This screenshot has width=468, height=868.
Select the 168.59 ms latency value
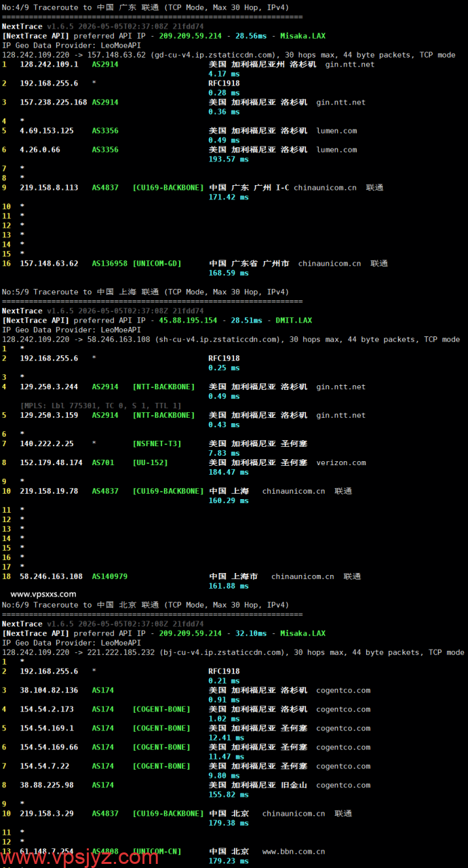pyautogui.click(x=229, y=273)
